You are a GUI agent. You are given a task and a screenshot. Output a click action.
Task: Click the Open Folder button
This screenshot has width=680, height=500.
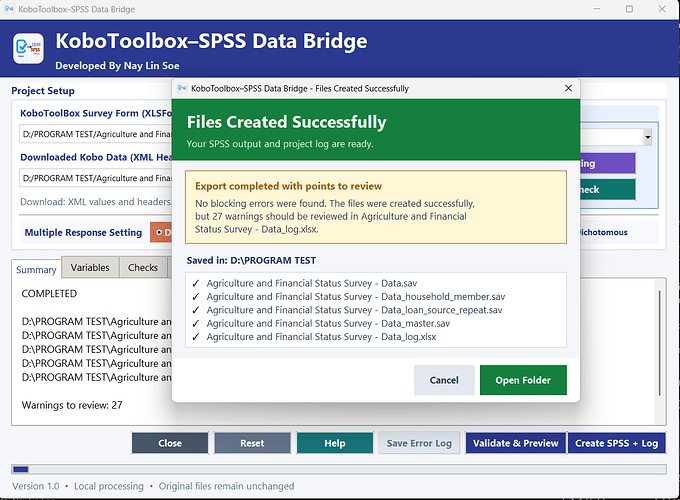point(523,380)
